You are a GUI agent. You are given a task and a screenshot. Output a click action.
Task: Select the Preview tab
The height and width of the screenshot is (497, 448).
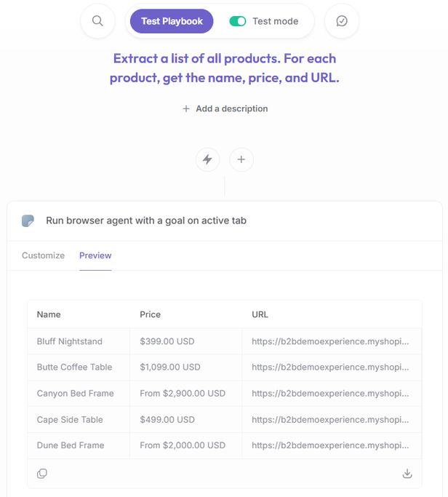tap(95, 255)
